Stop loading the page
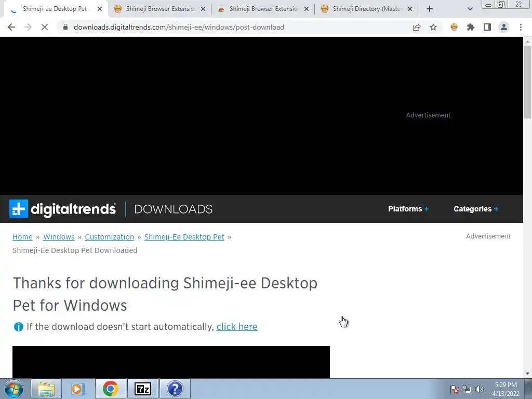 (x=45, y=27)
